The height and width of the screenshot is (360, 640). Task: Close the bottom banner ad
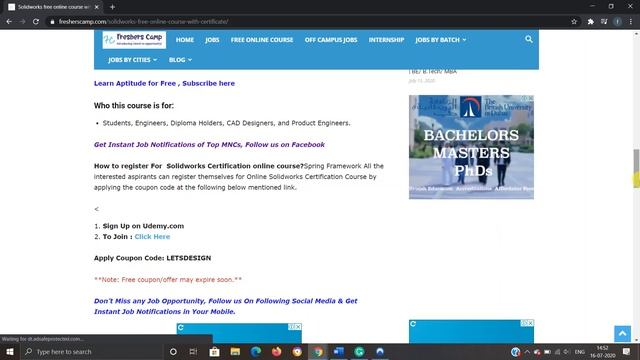pyautogui.click(x=298, y=327)
